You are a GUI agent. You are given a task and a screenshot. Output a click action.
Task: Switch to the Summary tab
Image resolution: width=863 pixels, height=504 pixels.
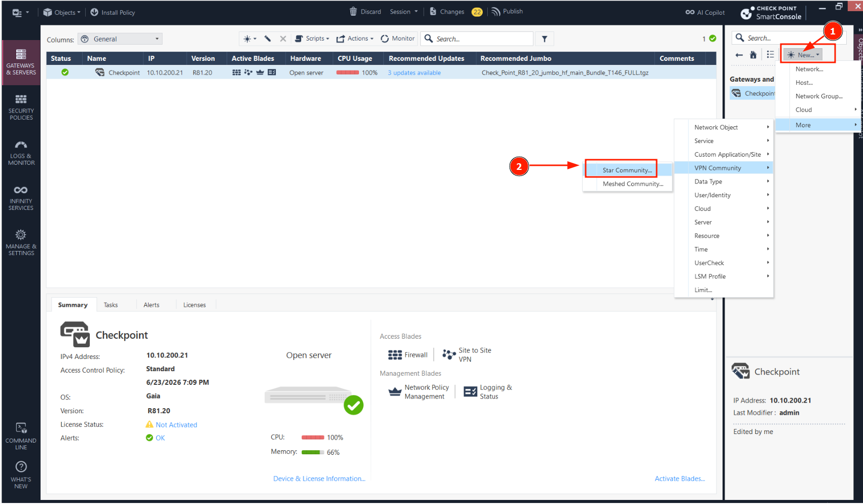(x=73, y=305)
